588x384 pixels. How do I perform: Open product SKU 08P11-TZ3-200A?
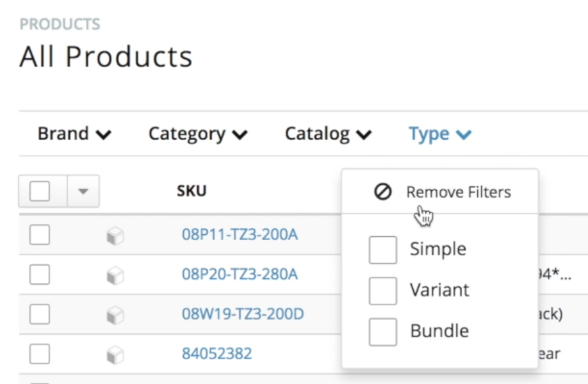click(240, 234)
